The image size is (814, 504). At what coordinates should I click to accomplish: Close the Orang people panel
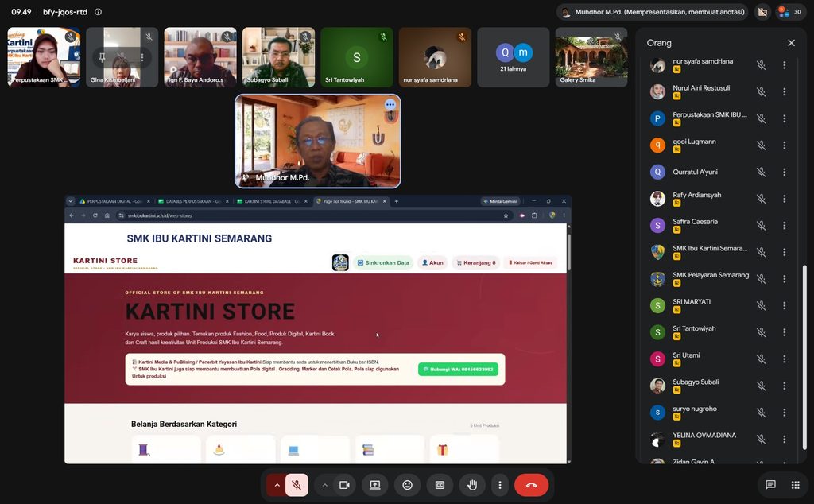click(791, 43)
